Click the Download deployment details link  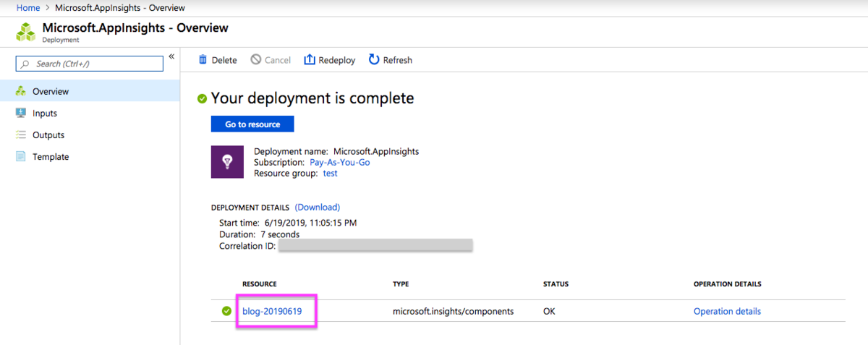pyautogui.click(x=317, y=207)
